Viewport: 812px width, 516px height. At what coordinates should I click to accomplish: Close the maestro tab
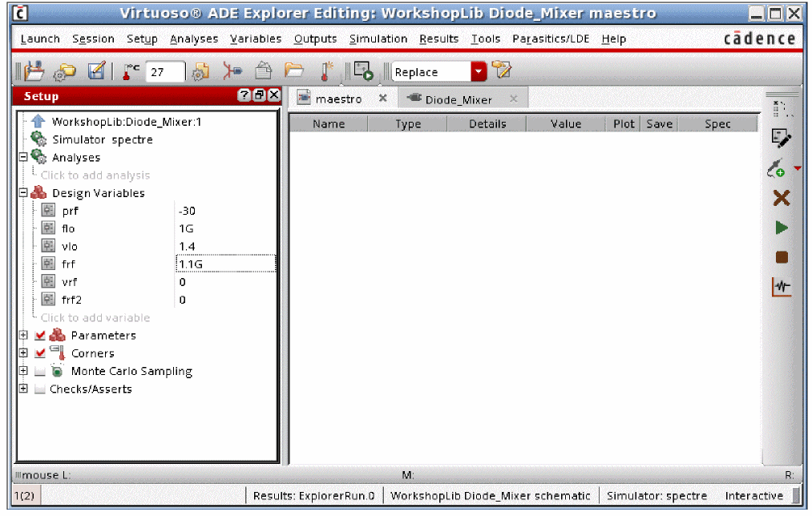[x=382, y=98]
